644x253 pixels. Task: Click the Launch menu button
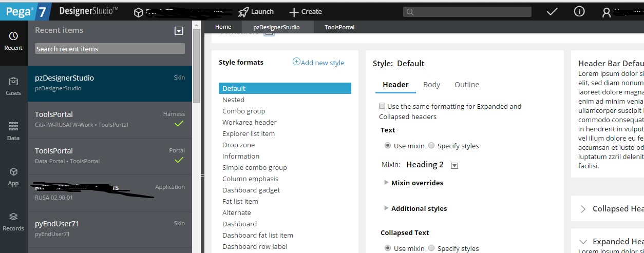click(256, 11)
